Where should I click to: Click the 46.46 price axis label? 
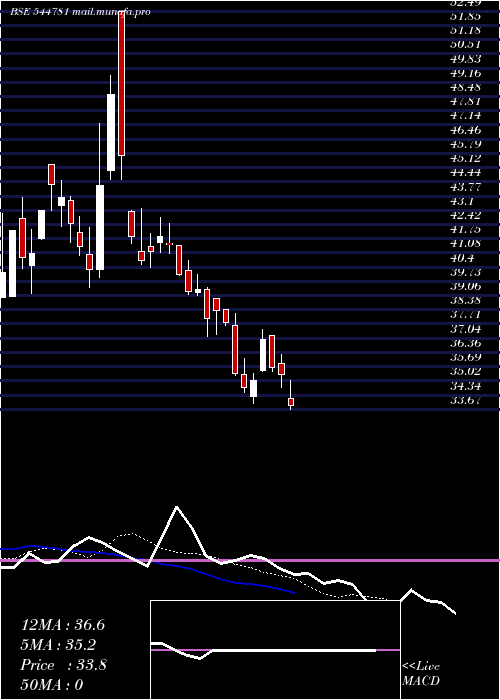point(466,130)
